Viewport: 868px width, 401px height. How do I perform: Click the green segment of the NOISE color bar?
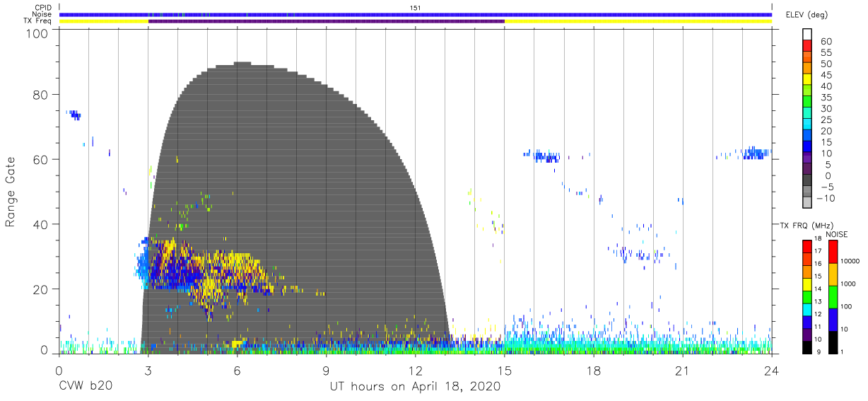(833, 297)
